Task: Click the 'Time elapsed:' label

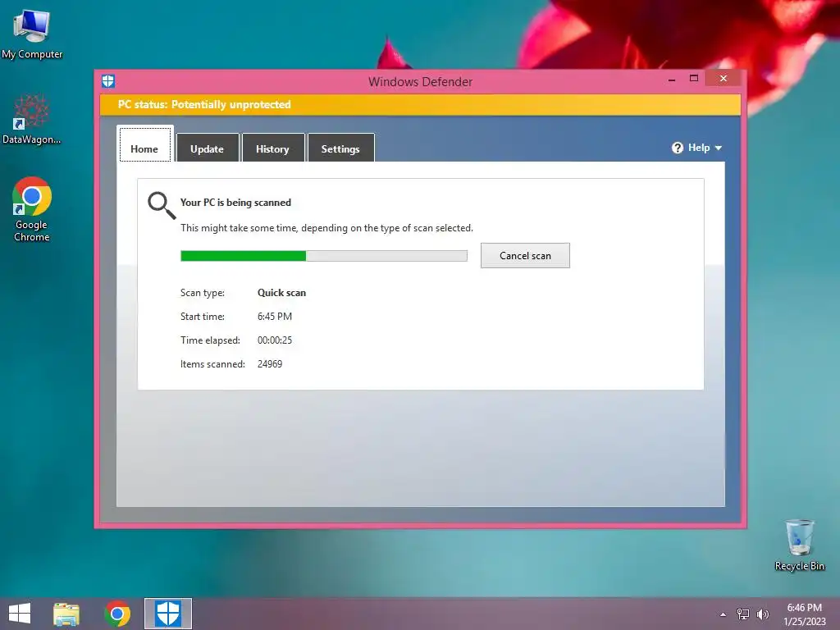Action: [210, 340]
